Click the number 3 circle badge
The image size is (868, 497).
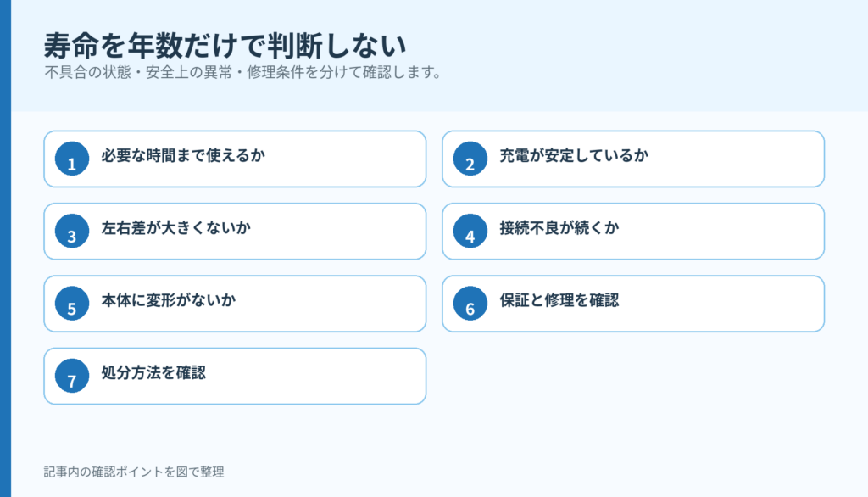[72, 231]
